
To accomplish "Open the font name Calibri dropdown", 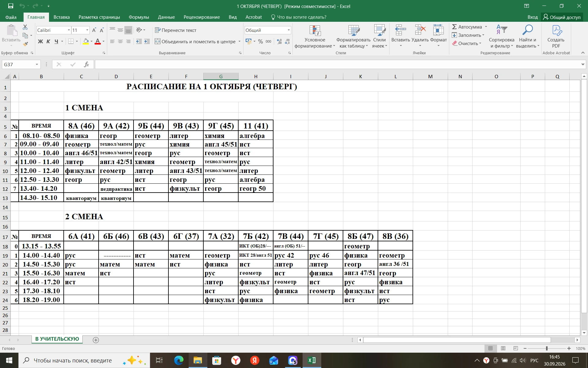I will (69, 30).
